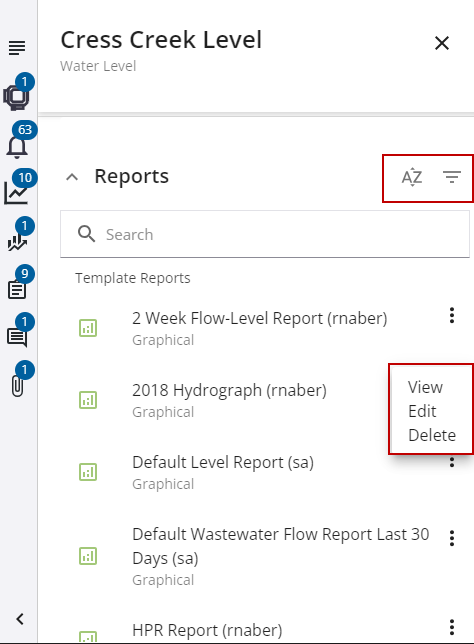The width and height of the screenshot is (474, 644).
Task: Open options for 2 Week Flow-Level Report
Action: click(452, 315)
